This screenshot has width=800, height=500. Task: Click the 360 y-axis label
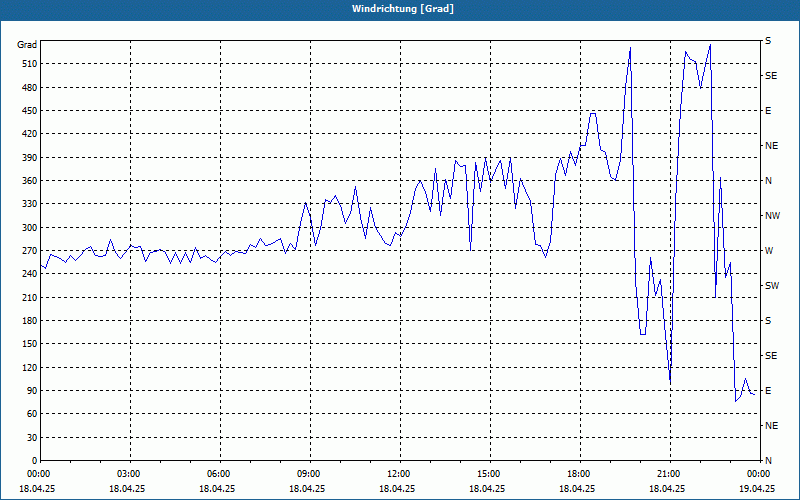[x=30, y=181]
